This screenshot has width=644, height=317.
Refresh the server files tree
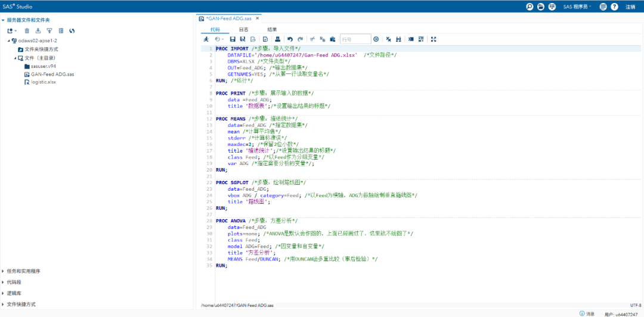tap(72, 30)
